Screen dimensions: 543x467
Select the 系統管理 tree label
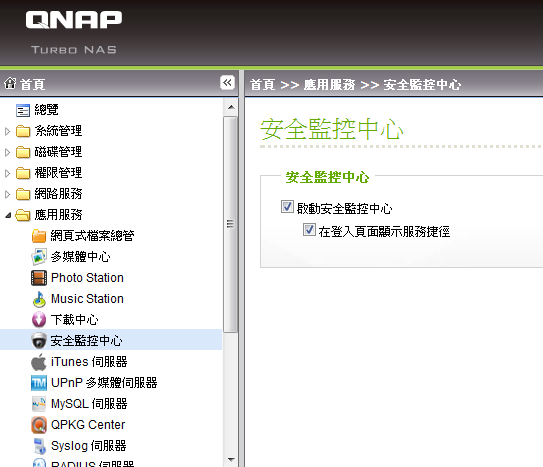click(58, 131)
